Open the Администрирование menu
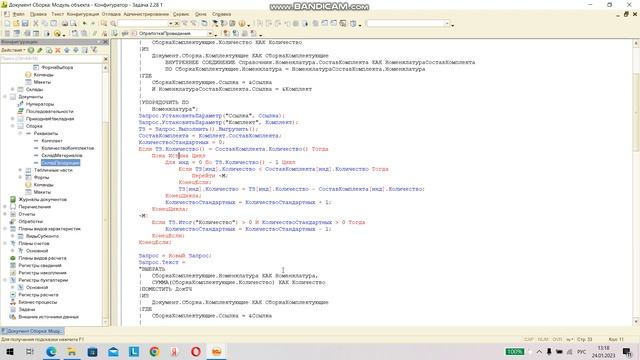Screen dimensions: 640x360 [146, 14]
